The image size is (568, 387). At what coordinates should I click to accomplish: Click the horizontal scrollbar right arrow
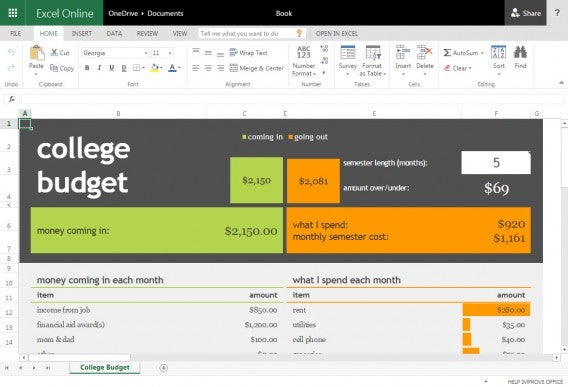[556, 358]
